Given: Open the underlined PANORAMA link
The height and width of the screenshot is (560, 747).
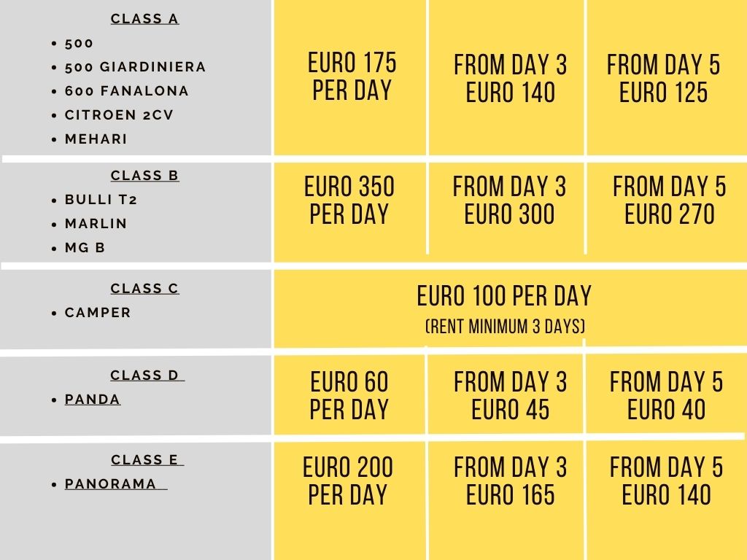Looking at the screenshot, I should coord(116,484).
